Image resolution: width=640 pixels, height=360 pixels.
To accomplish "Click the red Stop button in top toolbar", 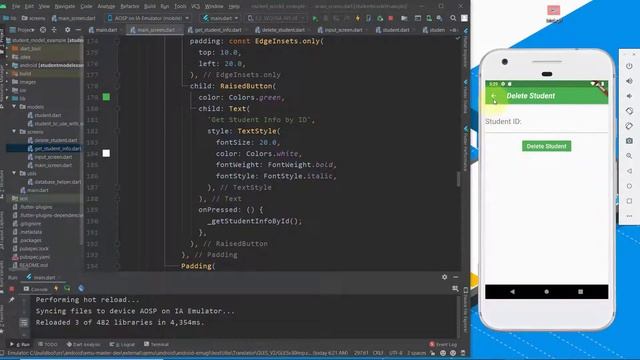I will 391,18.
